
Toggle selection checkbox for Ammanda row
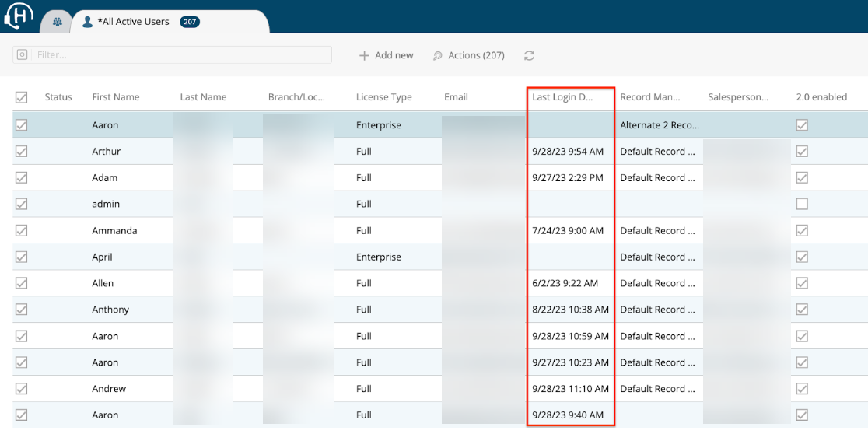tap(21, 230)
